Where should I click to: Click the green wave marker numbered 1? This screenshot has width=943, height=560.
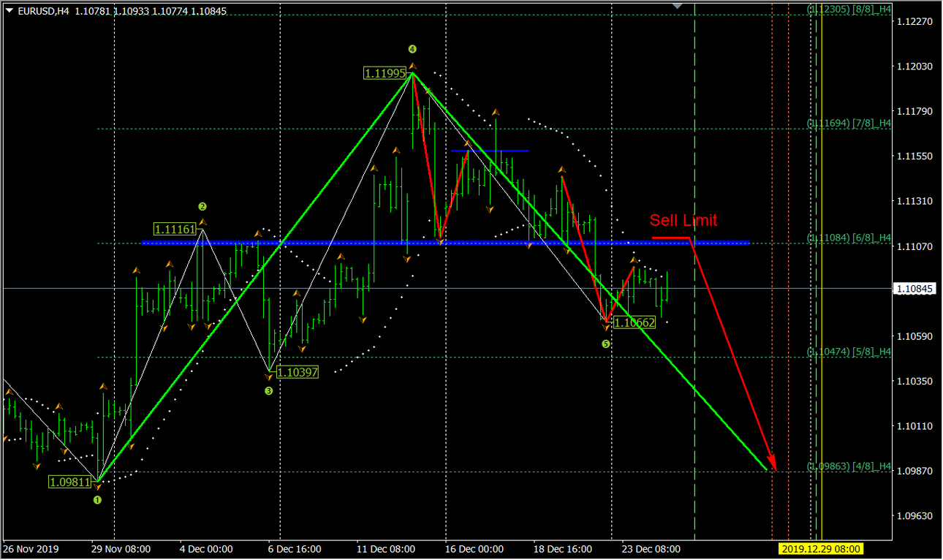[x=97, y=500]
